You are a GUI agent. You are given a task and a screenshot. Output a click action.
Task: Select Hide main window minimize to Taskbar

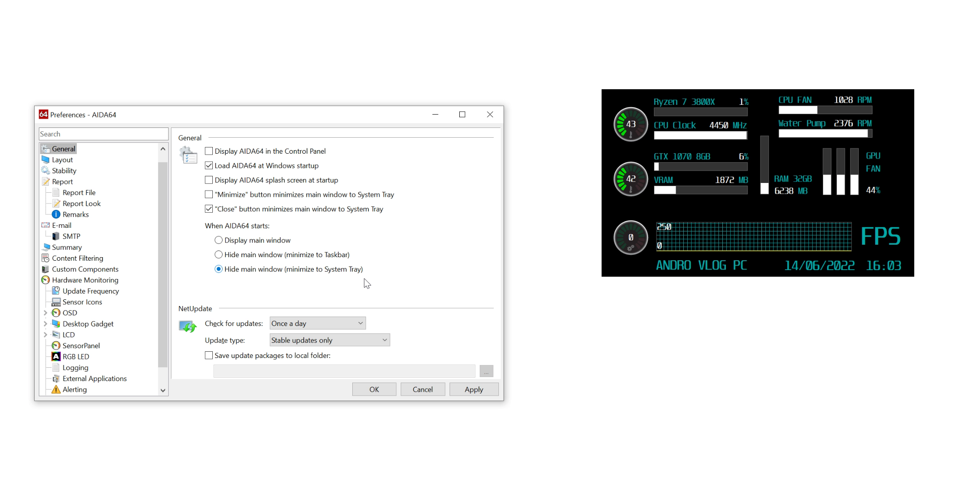tap(219, 254)
